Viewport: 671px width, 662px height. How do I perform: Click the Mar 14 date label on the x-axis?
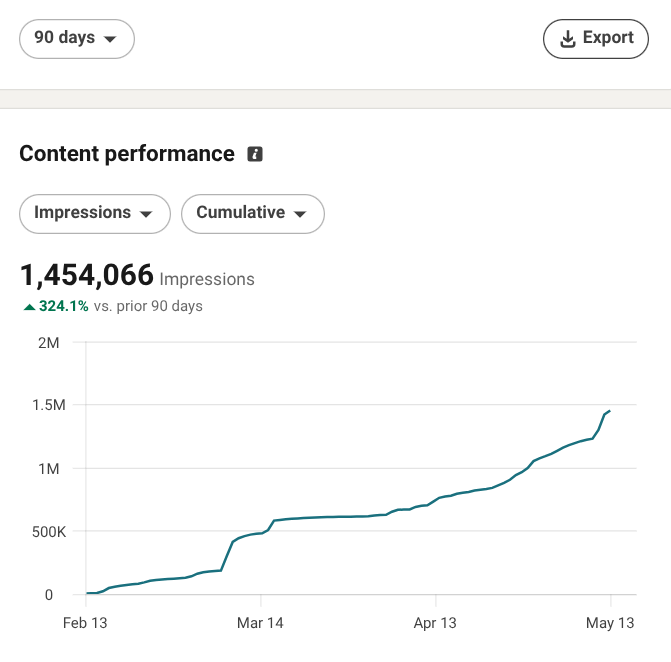260,623
